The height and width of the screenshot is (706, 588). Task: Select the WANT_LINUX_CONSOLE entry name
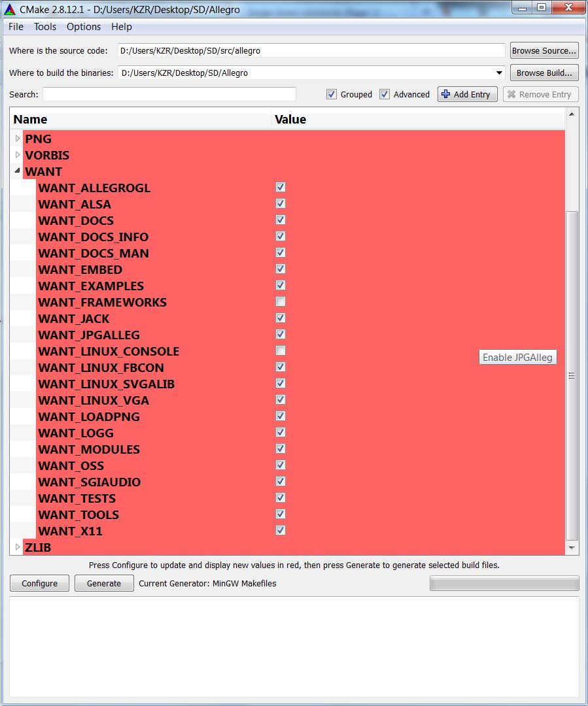pyautogui.click(x=109, y=351)
